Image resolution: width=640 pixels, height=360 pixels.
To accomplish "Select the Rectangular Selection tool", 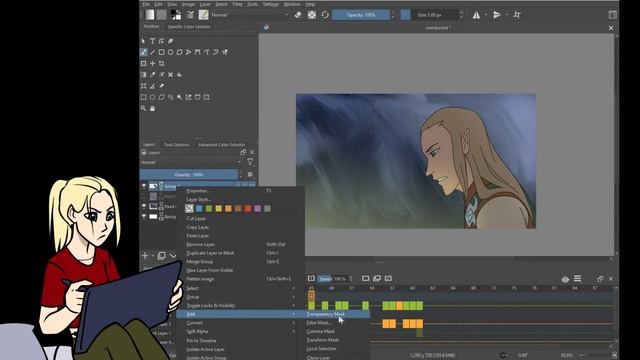I will pyautogui.click(x=144, y=97).
